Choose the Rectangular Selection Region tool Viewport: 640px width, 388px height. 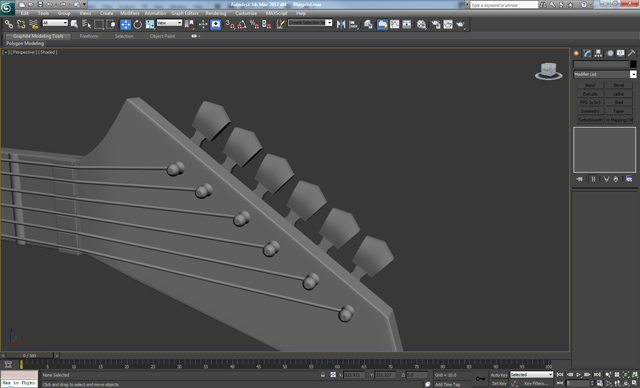coord(99,24)
